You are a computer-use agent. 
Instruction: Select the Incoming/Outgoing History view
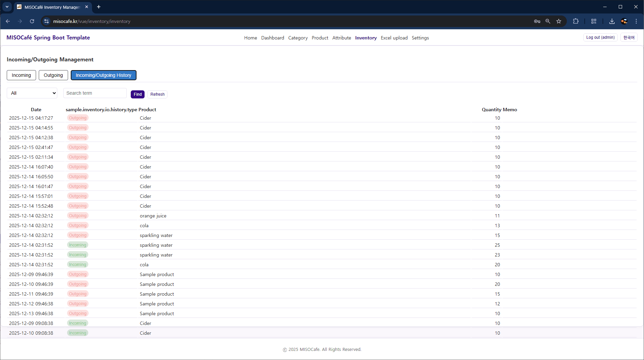click(x=103, y=75)
